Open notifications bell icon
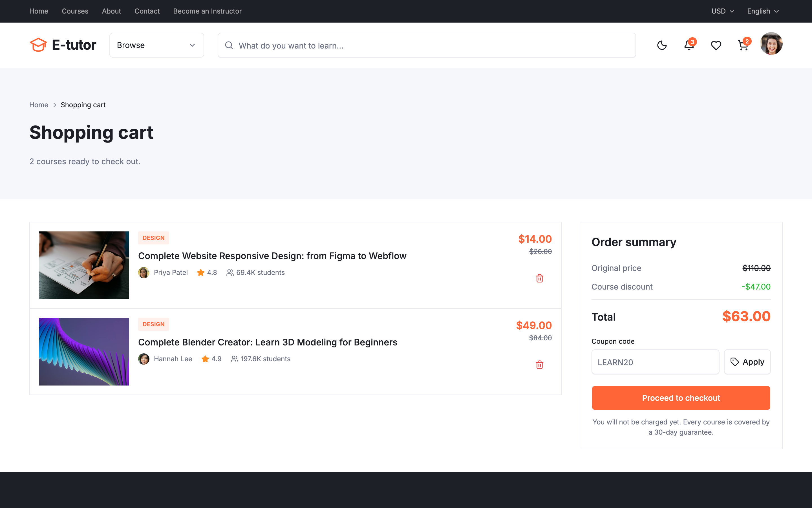The height and width of the screenshot is (508, 812). click(689, 45)
